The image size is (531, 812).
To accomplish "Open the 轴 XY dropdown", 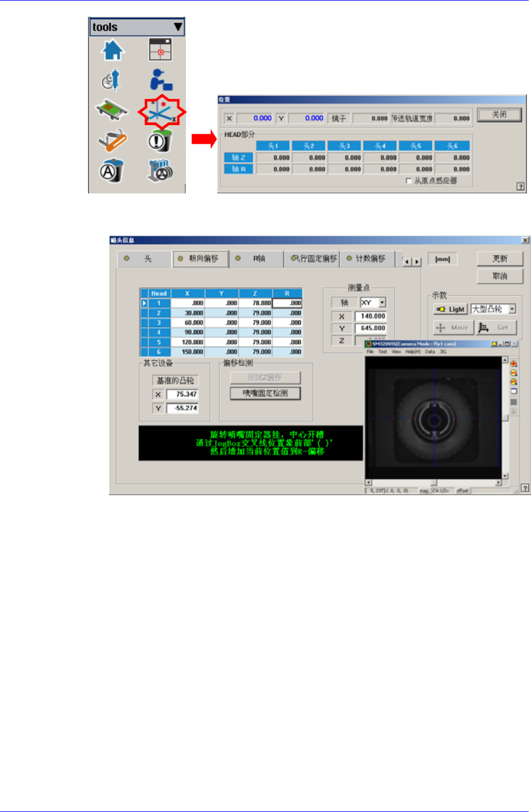I will [383, 302].
